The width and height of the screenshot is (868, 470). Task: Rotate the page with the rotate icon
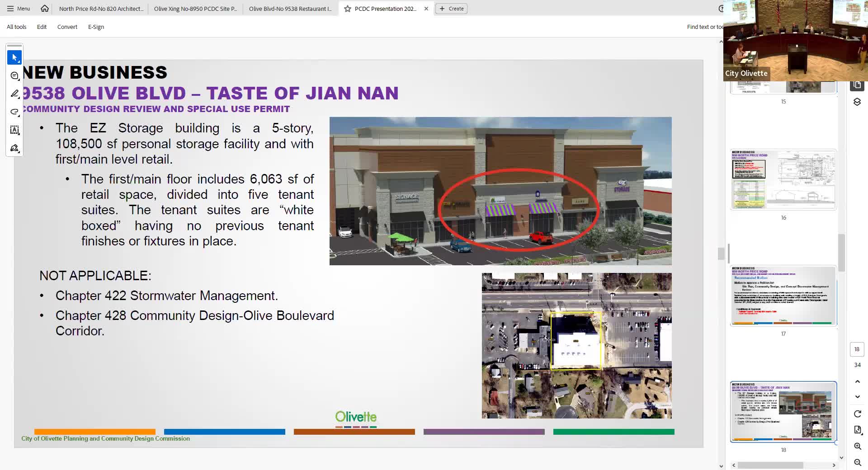(857, 414)
